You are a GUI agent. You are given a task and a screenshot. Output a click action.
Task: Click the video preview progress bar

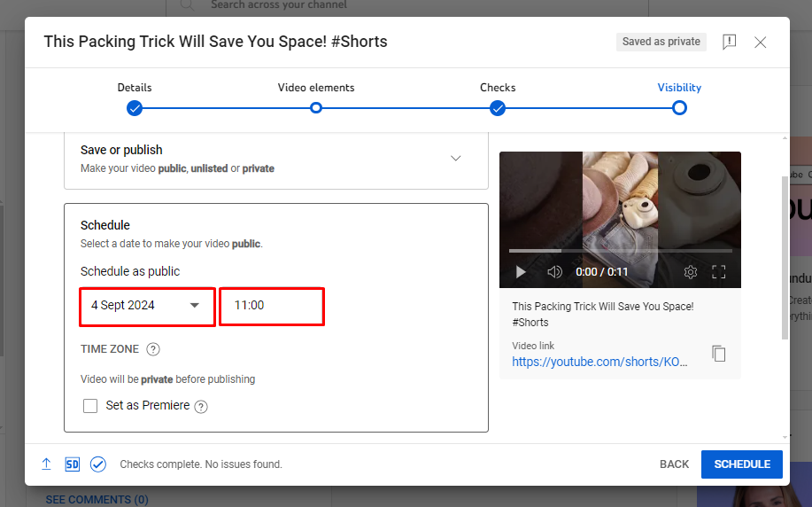coord(621,251)
